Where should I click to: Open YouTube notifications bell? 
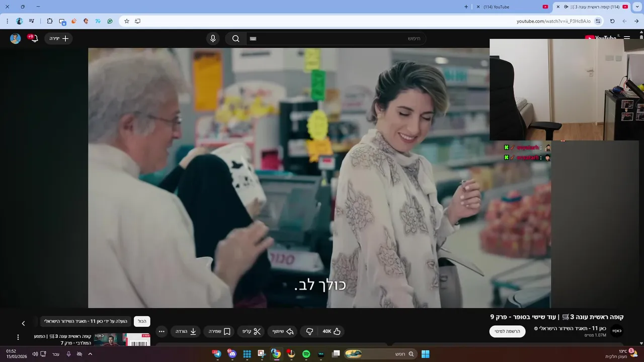coord(34,38)
